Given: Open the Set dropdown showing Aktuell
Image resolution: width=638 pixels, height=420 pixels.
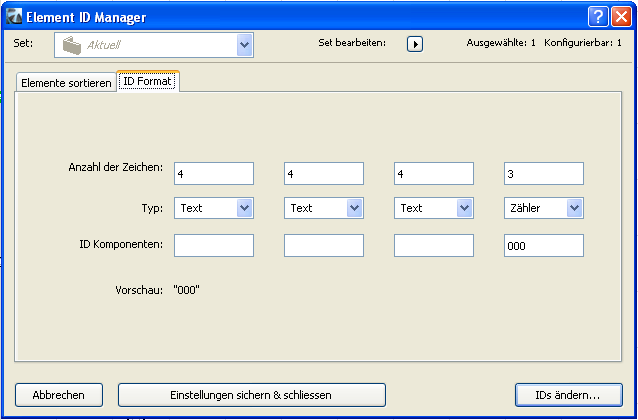Looking at the screenshot, I should [244, 44].
